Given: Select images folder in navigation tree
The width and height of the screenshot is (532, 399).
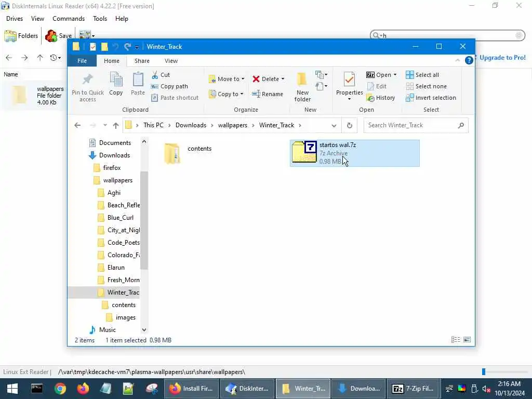Looking at the screenshot, I should coord(121,317).
